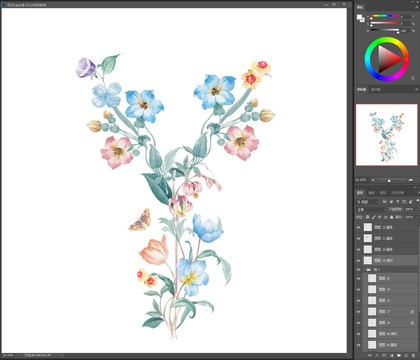Viewport: 420px width, 360px height.
Task: Click the adjustment layer filter icon
Action: [391, 202]
